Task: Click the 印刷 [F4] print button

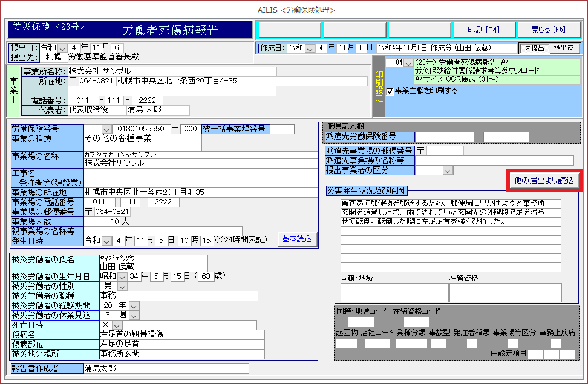Action: (483, 30)
